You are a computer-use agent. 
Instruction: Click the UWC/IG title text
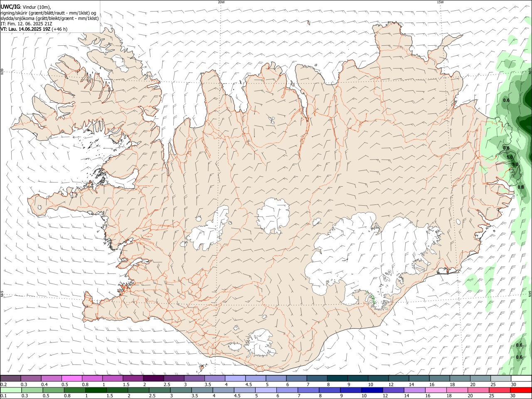tap(10, 7)
